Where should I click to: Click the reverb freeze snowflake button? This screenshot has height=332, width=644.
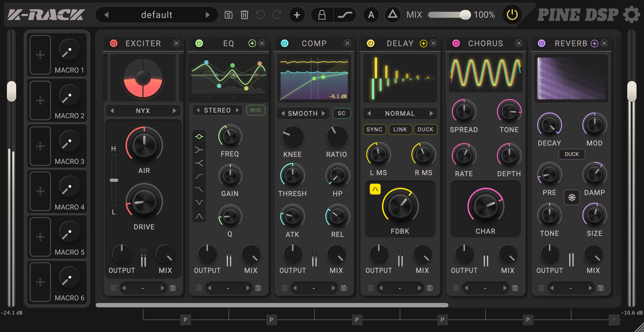coord(572,197)
